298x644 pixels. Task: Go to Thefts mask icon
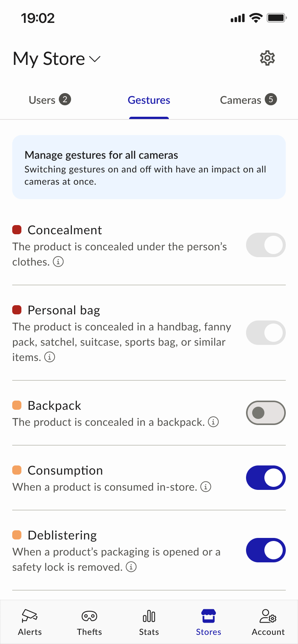point(89,616)
